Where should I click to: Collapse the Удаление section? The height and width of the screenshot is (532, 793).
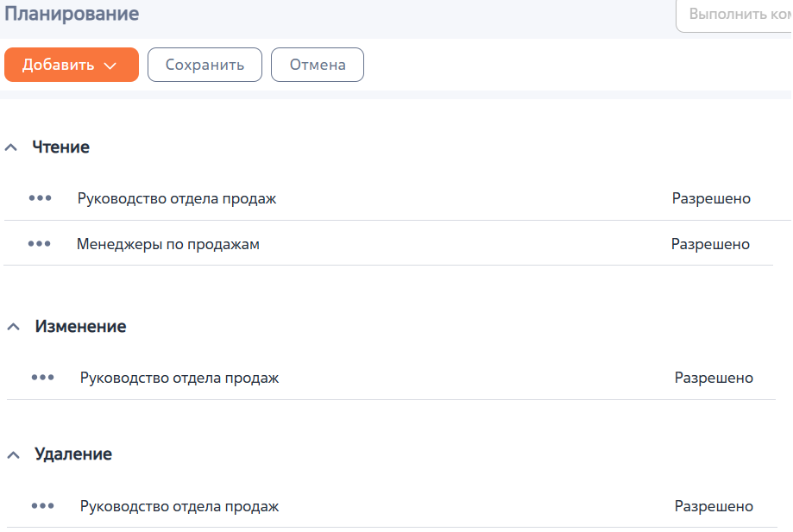click(11, 454)
